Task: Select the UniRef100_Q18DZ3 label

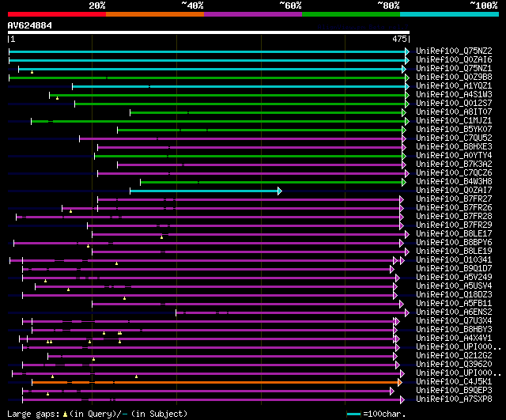Action: (454, 295)
